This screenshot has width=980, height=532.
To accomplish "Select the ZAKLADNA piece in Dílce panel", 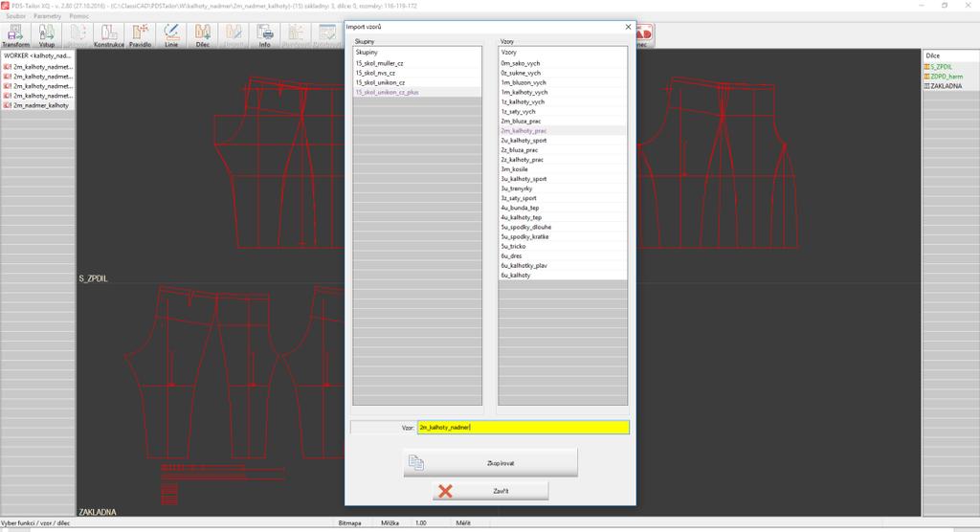I will coord(950,86).
